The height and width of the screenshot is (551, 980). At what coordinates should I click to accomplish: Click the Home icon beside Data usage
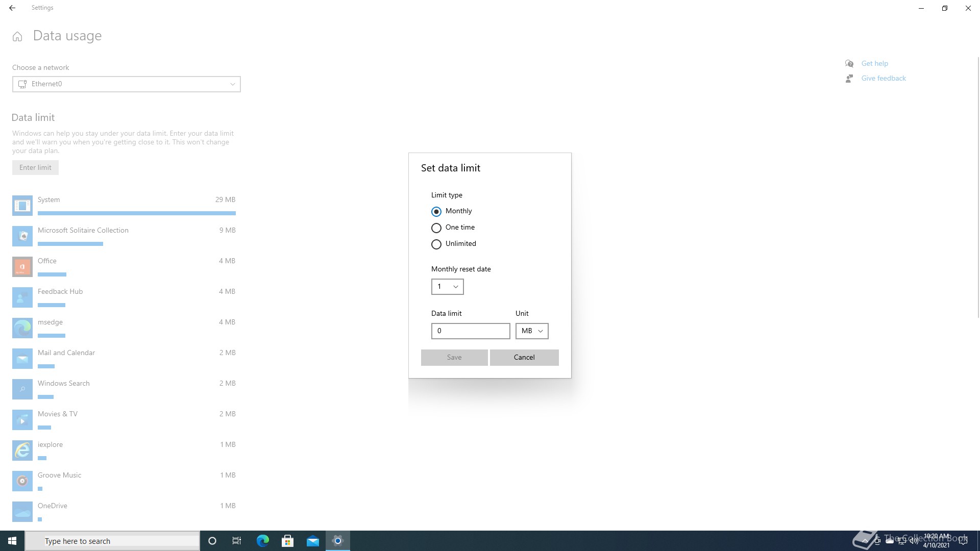(17, 36)
